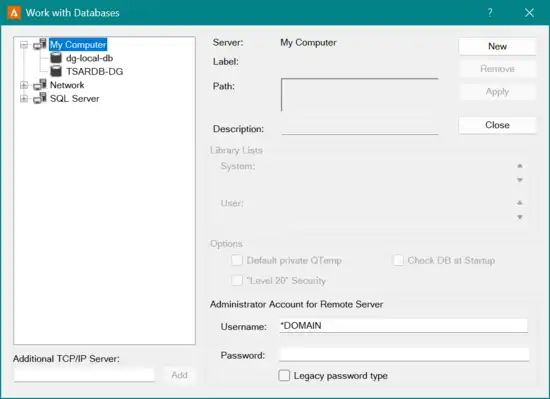Screen dimensions: 550x399
Task: Click the Apply button
Action: pos(497,92)
